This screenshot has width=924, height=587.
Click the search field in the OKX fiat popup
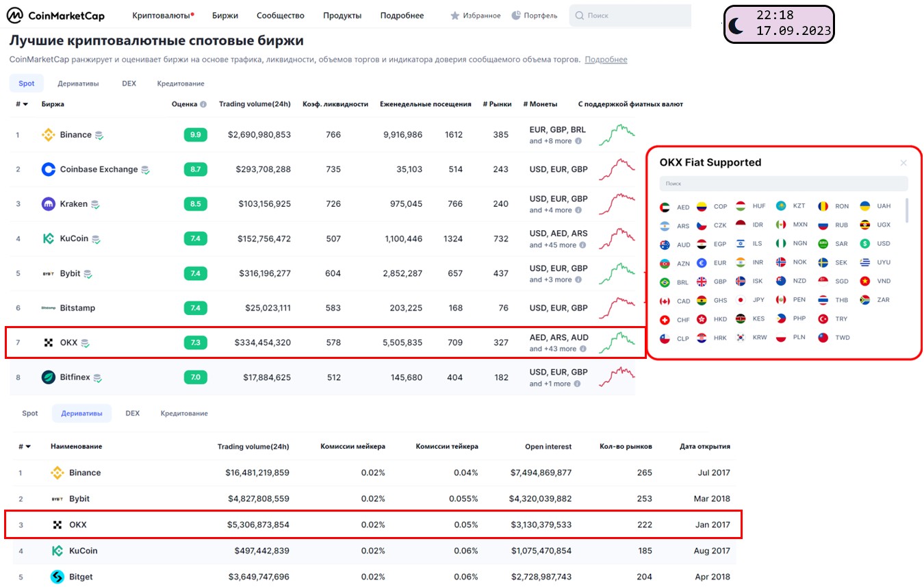(784, 184)
